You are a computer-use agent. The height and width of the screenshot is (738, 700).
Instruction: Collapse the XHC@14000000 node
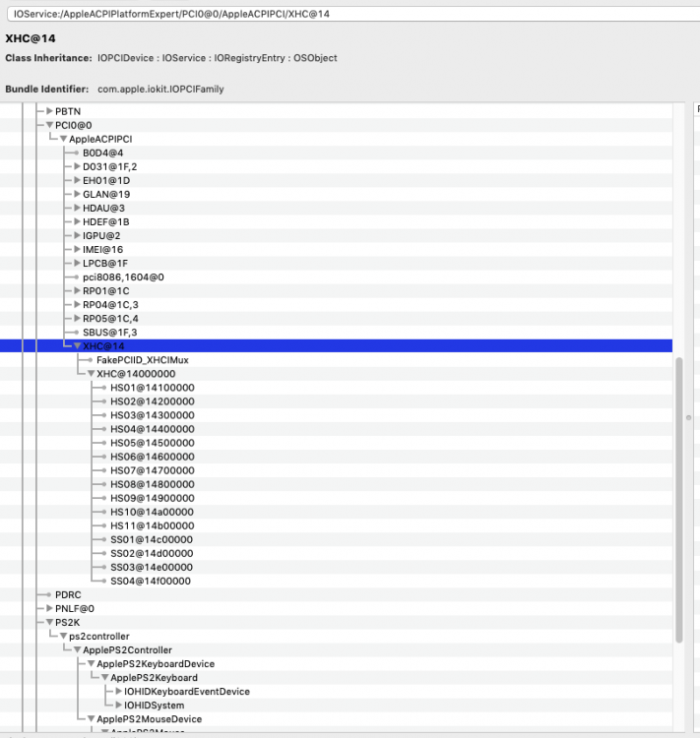(91, 374)
